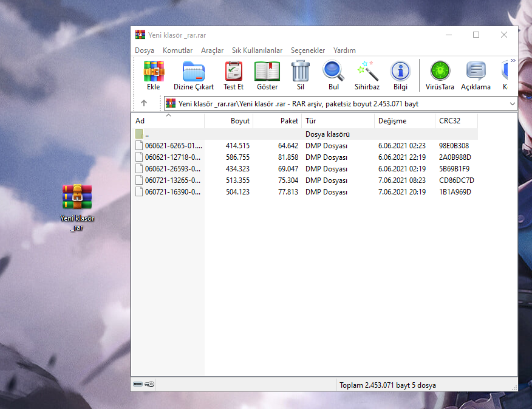
Task: Minimize the WinRAR window
Action: click(449, 35)
